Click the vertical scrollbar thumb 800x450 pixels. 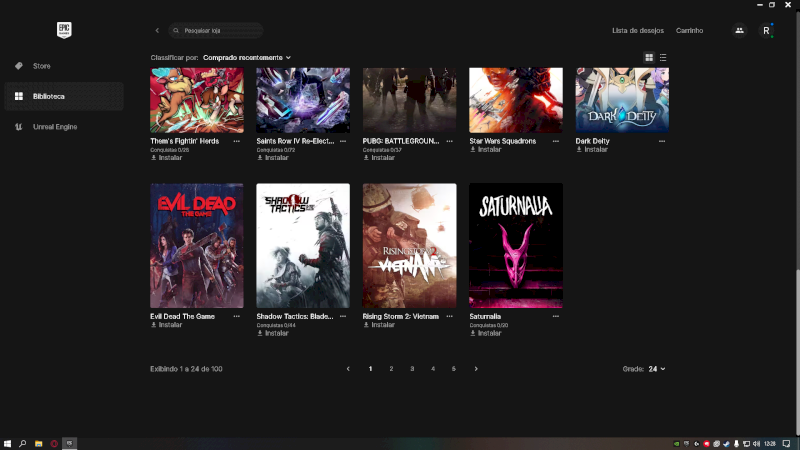[x=797, y=352]
